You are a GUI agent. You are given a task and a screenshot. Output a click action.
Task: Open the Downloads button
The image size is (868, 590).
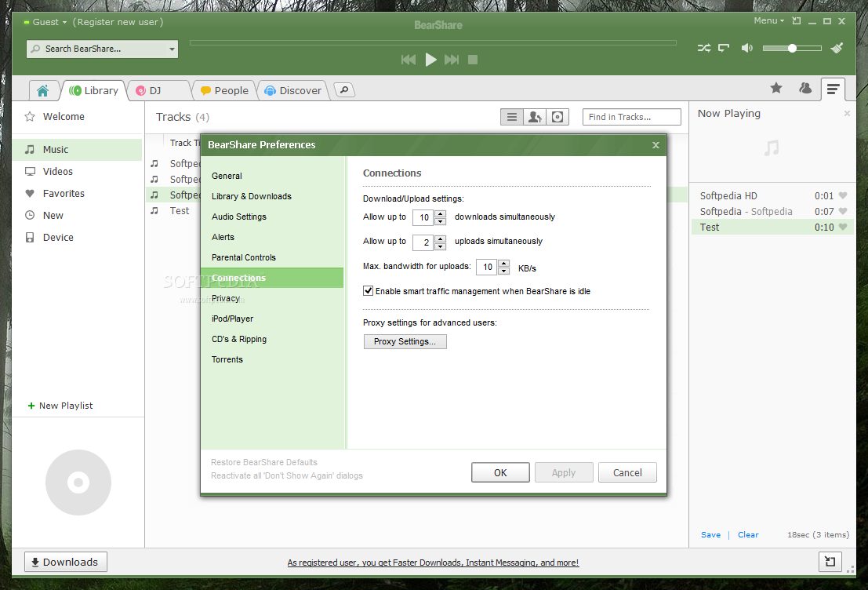point(65,562)
